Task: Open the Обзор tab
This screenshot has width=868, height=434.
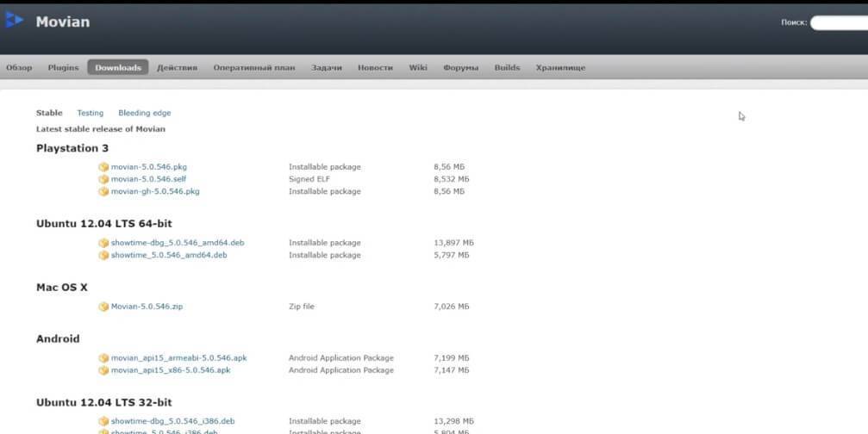Action: (19, 67)
